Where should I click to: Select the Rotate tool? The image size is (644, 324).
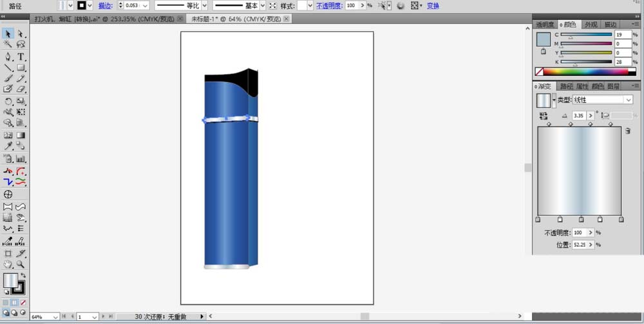tap(8, 101)
